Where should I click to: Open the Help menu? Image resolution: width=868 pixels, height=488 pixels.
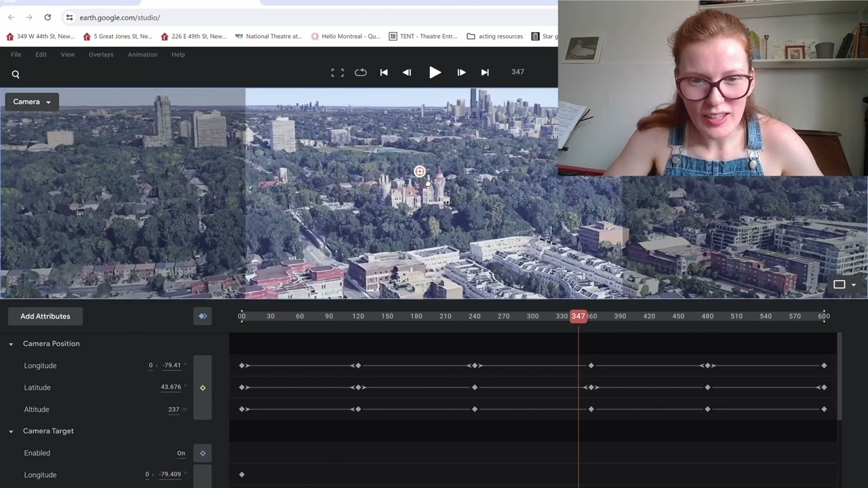pos(178,54)
